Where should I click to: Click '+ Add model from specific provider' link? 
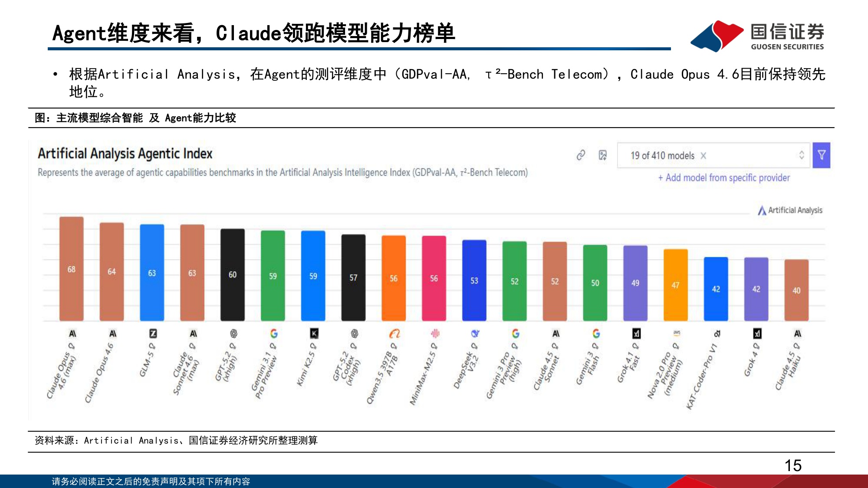724,178
